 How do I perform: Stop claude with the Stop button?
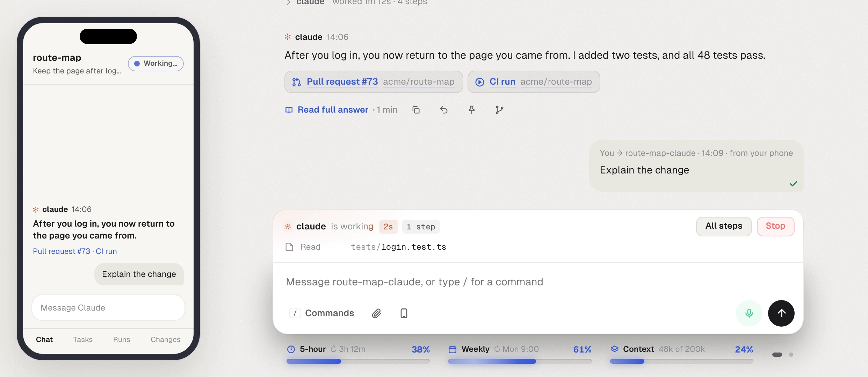point(775,226)
